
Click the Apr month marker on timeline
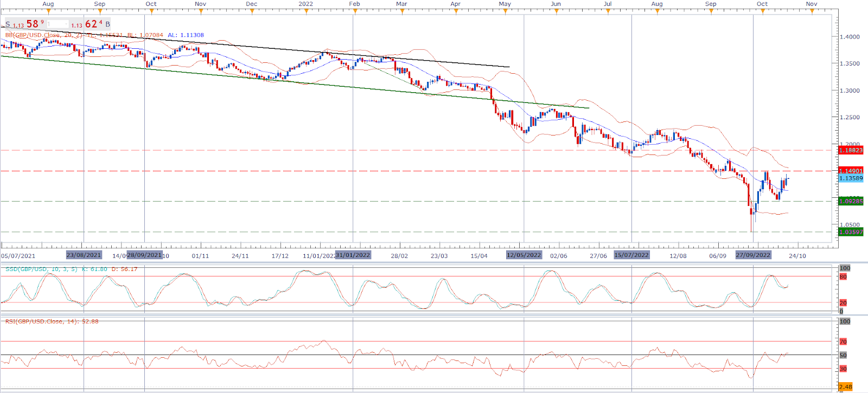455,4
